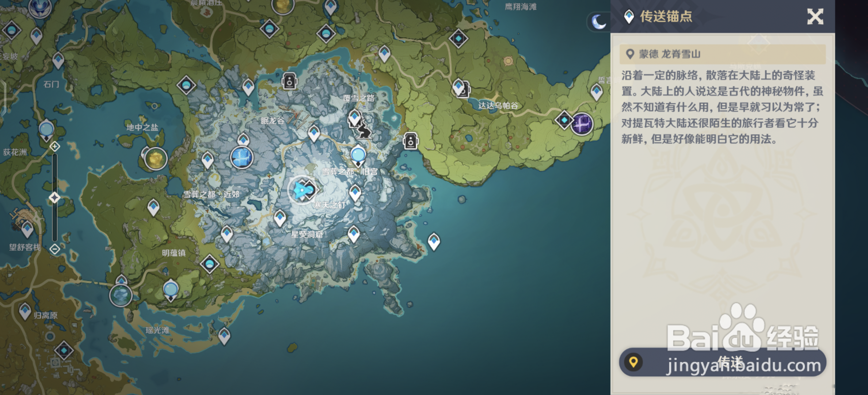Select the waypoint above 望舒客栈 label
868x395 pixels.
27,230
